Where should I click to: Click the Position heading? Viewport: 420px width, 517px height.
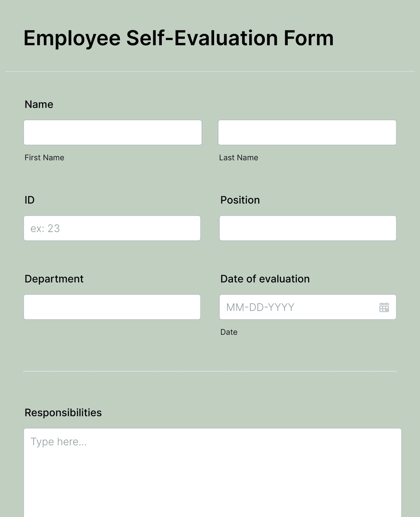point(240,200)
